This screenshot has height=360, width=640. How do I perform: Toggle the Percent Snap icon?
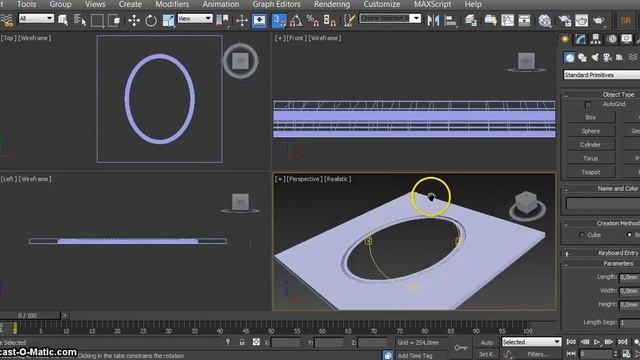313,20
